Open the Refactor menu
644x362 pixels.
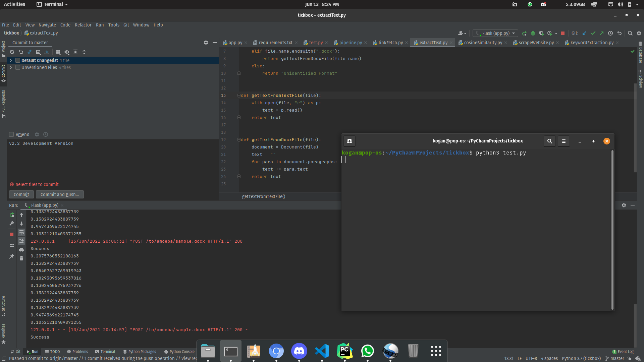83,25
